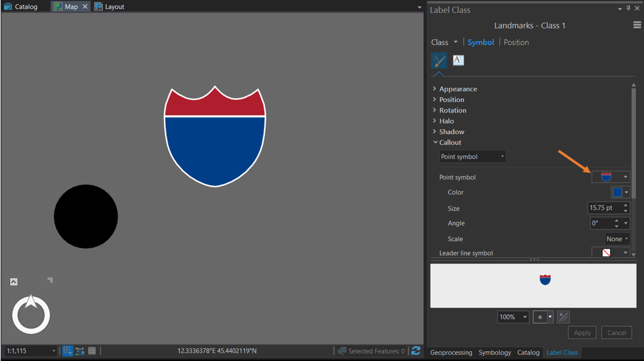Click the shield in the symbol preview
644x361 pixels.
coord(545,280)
